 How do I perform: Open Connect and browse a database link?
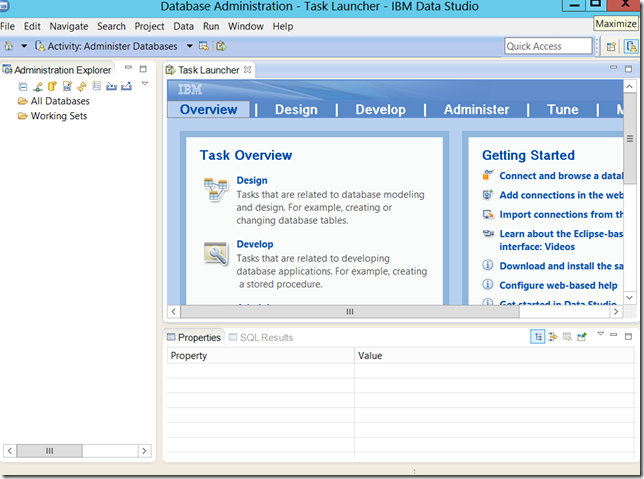[561, 176]
